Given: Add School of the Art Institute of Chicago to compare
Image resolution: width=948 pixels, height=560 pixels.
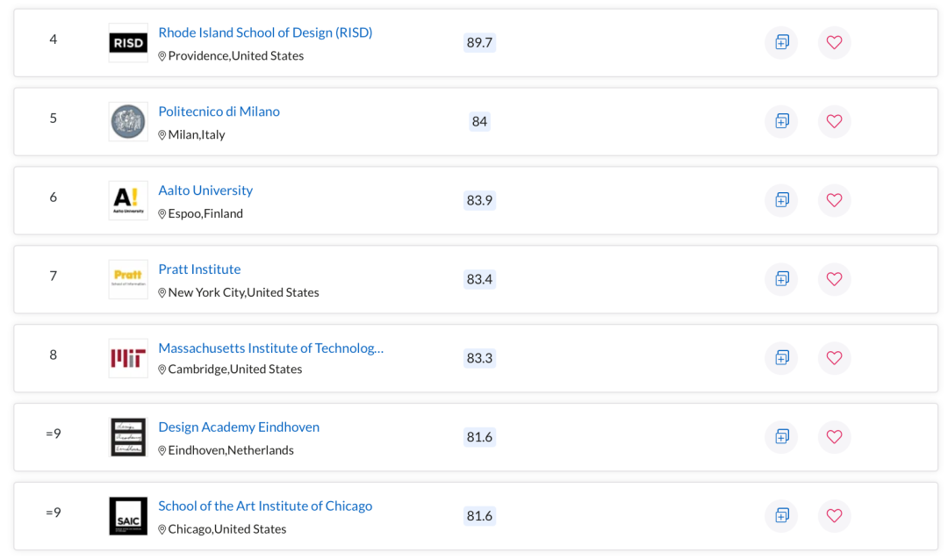Looking at the screenshot, I should point(782,515).
